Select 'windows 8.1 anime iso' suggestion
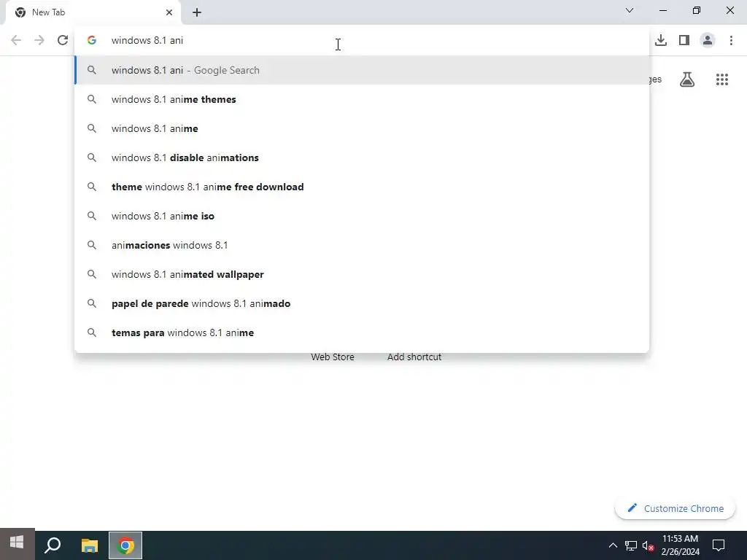The width and height of the screenshot is (747, 560). point(362,216)
